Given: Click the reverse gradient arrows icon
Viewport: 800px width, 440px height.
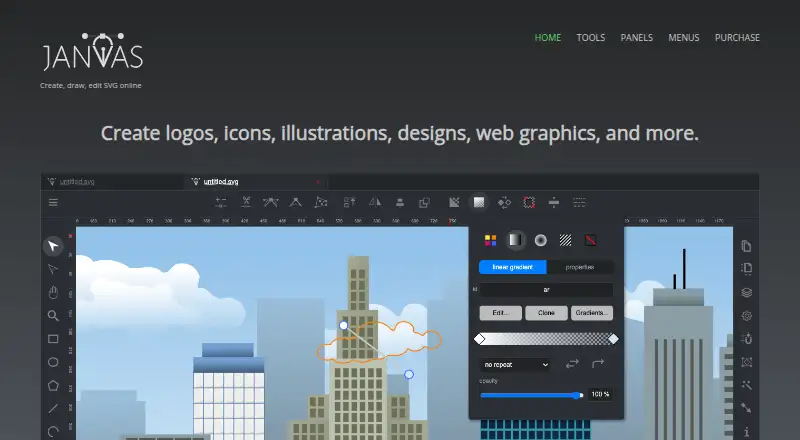Looking at the screenshot, I should [572, 364].
